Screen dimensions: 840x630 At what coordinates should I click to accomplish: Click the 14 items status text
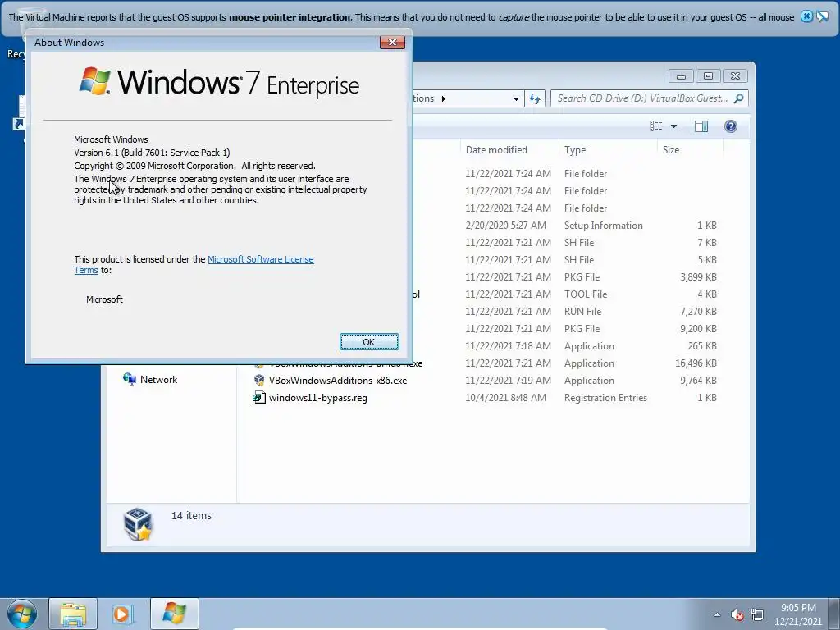pos(191,515)
